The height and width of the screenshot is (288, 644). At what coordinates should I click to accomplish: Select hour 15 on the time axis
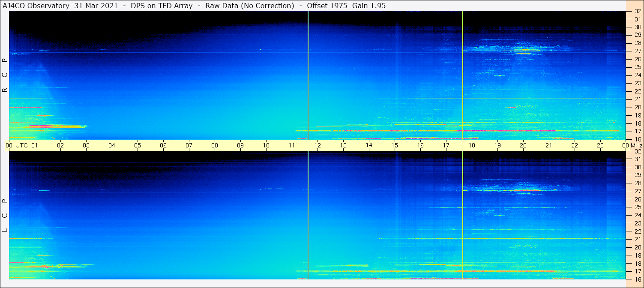click(x=395, y=145)
